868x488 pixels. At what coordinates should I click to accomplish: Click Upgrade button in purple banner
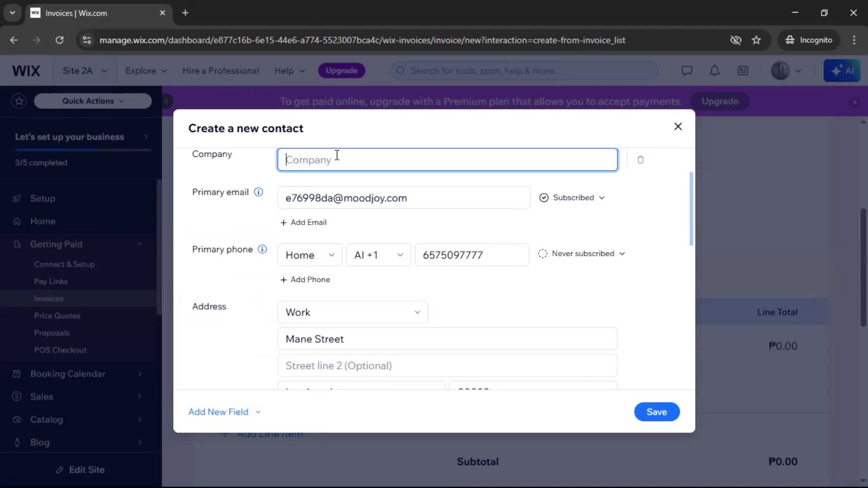720,101
